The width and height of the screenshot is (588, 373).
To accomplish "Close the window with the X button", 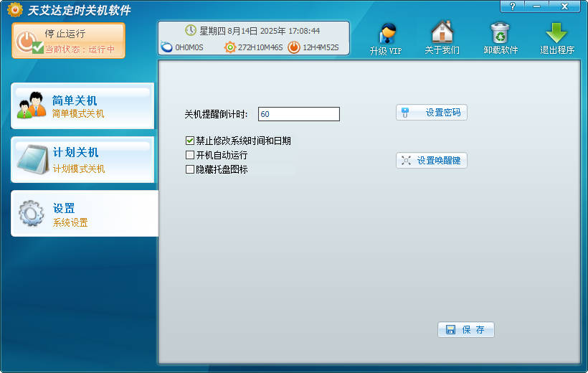I will 564,6.
